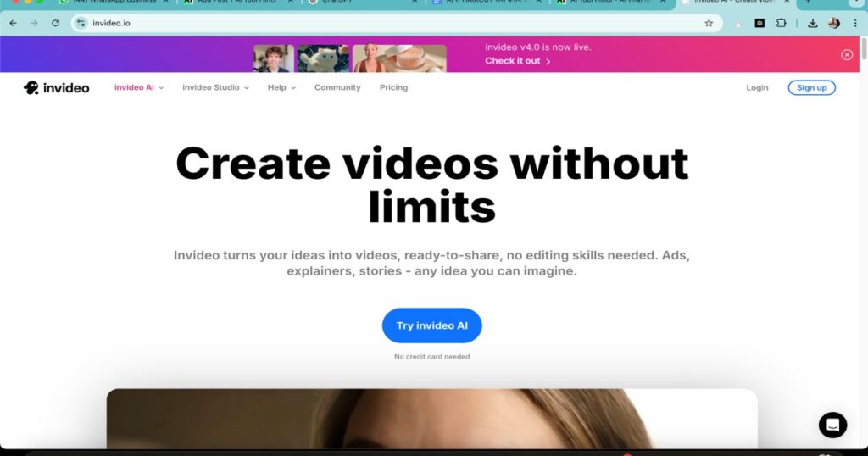Open the Pricing page
The height and width of the screenshot is (456, 868).
click(393, 87)
